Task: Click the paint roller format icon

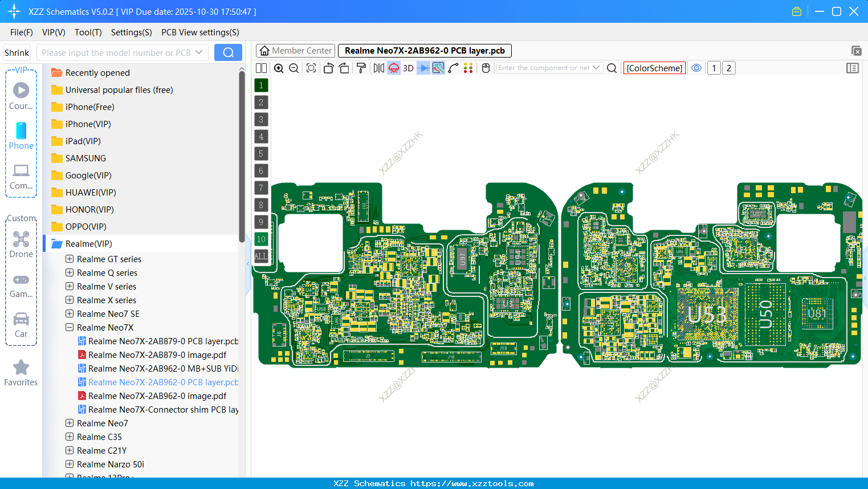Action: (x=361, y=68)
